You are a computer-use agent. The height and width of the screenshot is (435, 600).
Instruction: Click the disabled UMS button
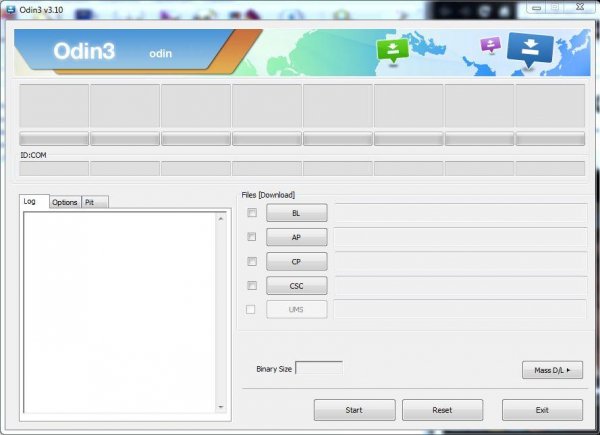point(297,309)
